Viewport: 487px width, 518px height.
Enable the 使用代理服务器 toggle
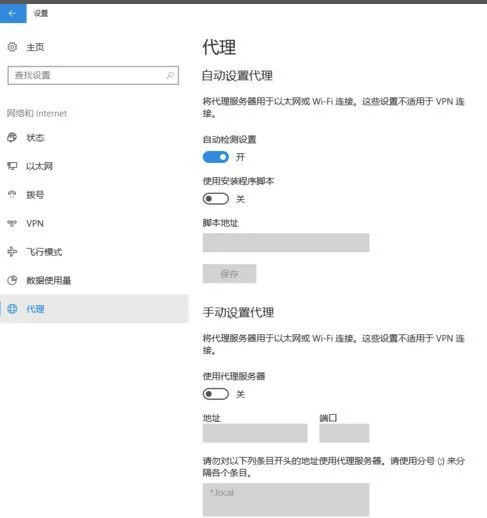coord(216,394)
